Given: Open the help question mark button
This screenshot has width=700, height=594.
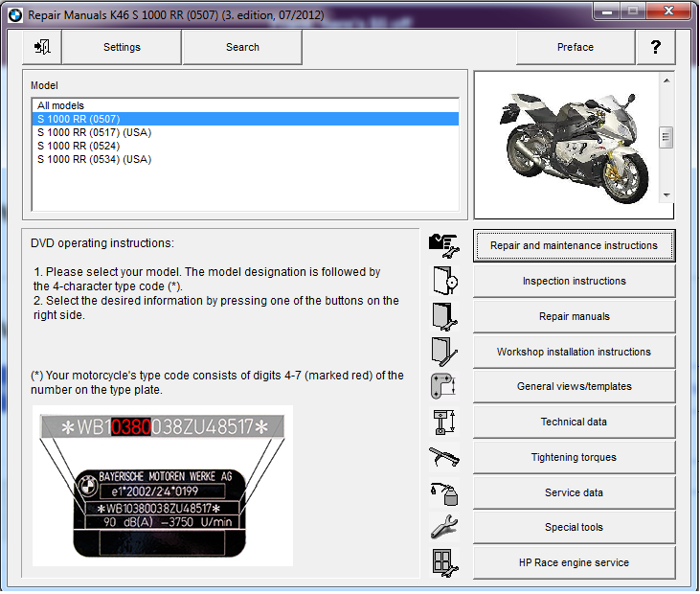Looking at the screenshot, I should (x=655, y=47).
